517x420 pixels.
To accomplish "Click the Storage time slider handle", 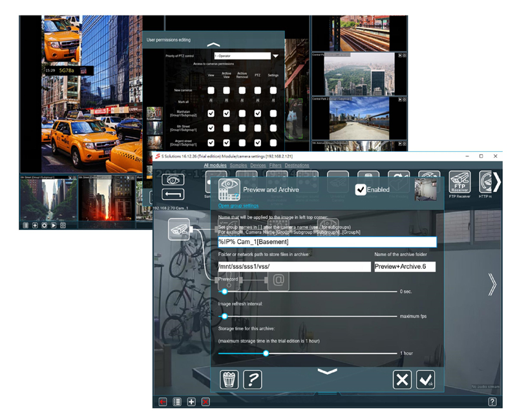I will point(266,353).
